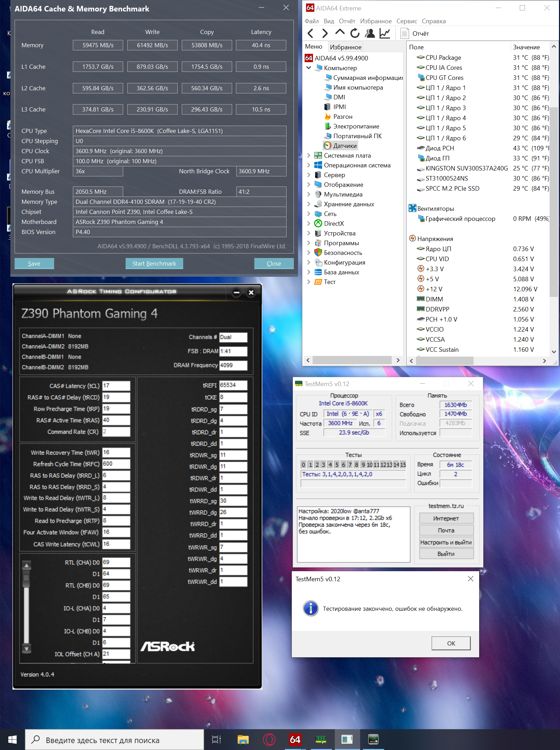This screenshot has width=560, height=750.
Task: Collapse the Компьютер tree node
Action: tap(308, 68)
